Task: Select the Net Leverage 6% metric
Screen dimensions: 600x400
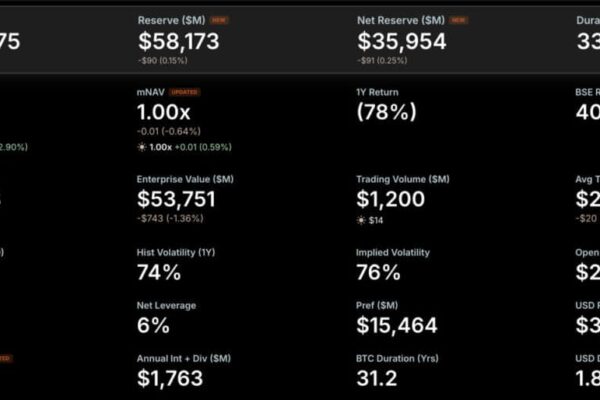Action: (153, 325)
